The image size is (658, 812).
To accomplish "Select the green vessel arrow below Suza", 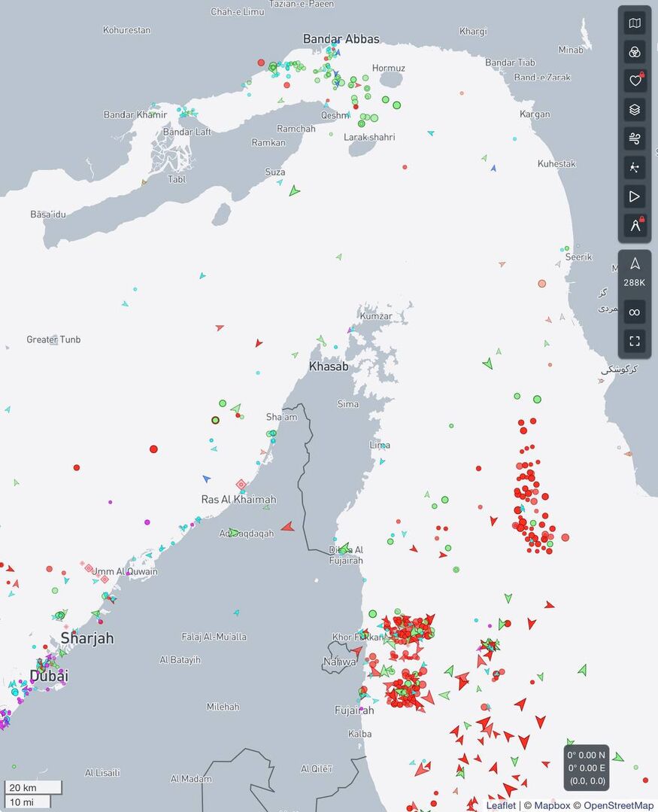I will coord(294,191).
